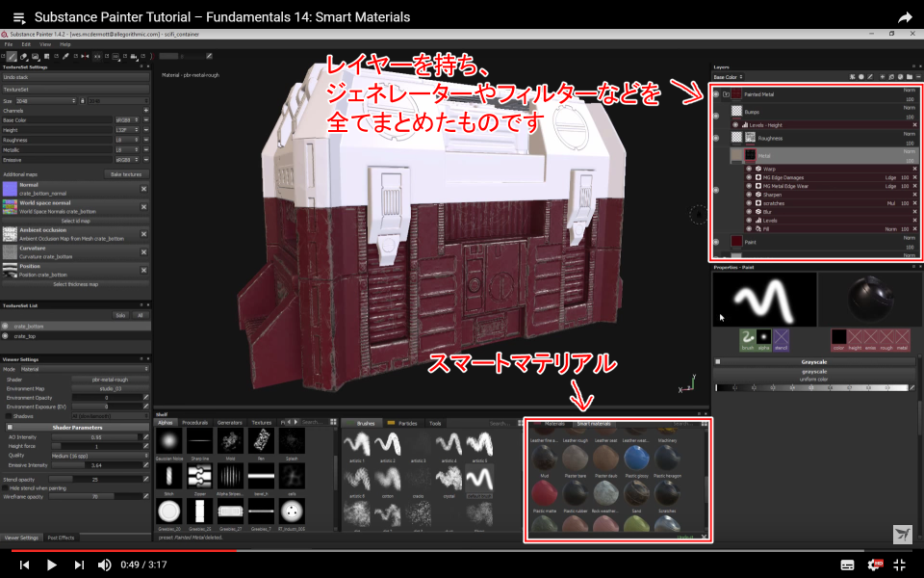Click the camera render icon in toolbar
The height and width of the screenshot is (578, 924).
coord(134,57)
